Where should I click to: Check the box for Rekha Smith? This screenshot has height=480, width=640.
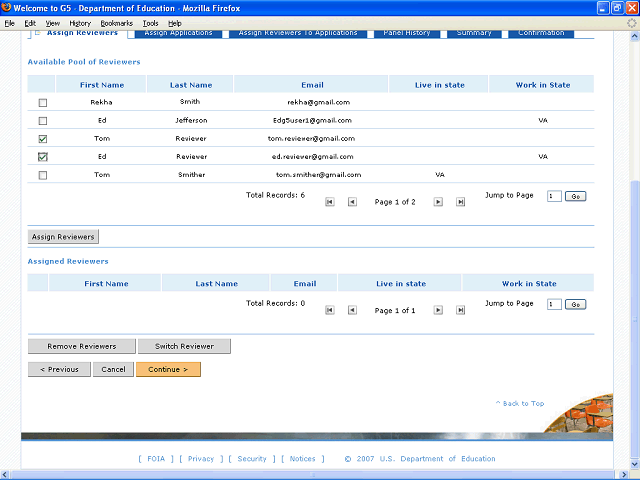pos(42,103)
